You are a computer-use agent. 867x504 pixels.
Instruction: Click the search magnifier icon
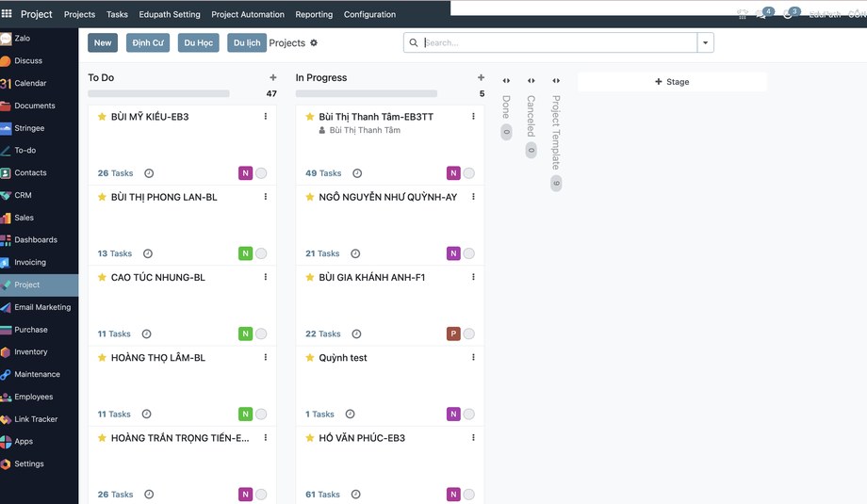point(413,42)
